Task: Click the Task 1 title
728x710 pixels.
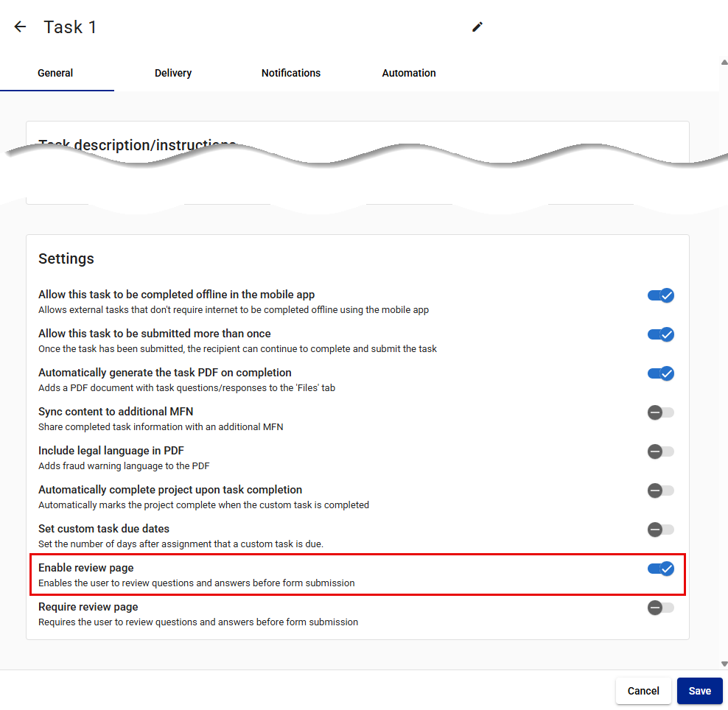Action: tap(70, 27)
